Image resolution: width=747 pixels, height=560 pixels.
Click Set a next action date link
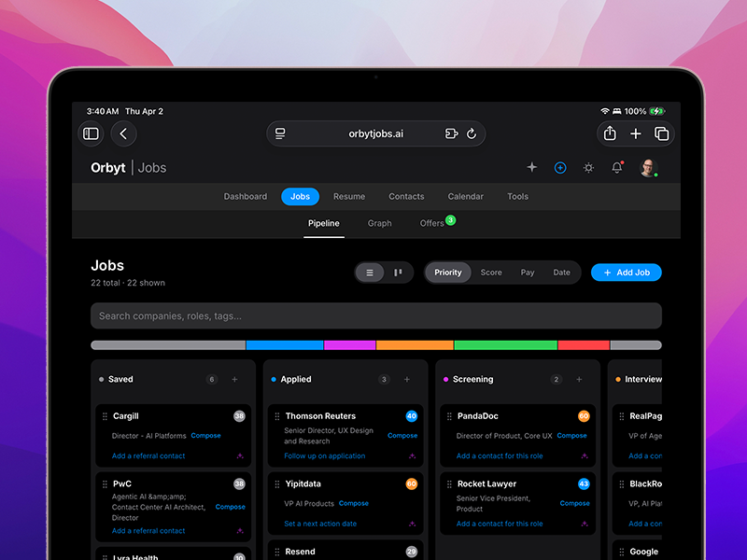pyautogui.click(x=320, y=524)
